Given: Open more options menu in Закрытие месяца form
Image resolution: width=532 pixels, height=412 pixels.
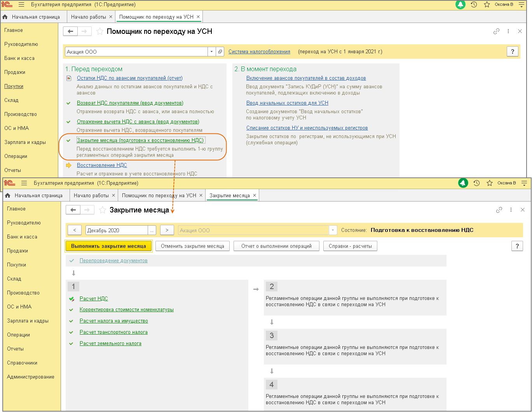Looking at the screenshot, I should [x=511, y=210].
